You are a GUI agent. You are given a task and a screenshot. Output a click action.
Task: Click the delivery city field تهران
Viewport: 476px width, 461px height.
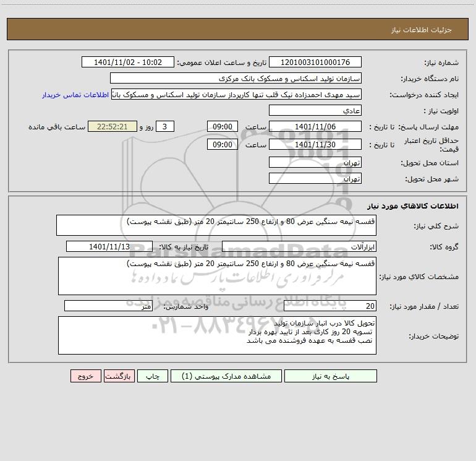tap(315, 178)
